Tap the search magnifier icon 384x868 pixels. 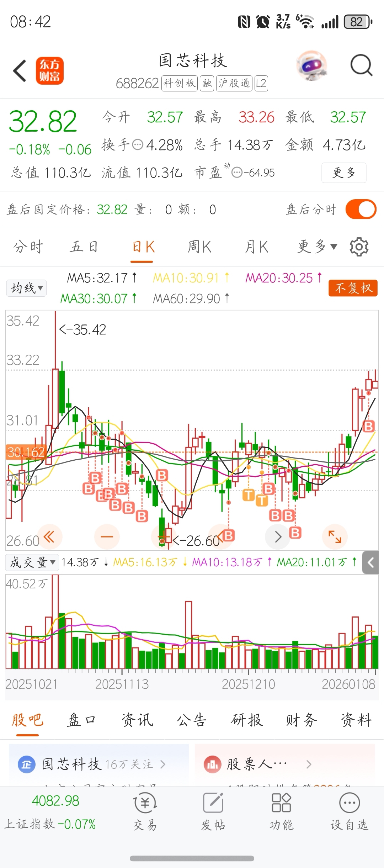361,65
